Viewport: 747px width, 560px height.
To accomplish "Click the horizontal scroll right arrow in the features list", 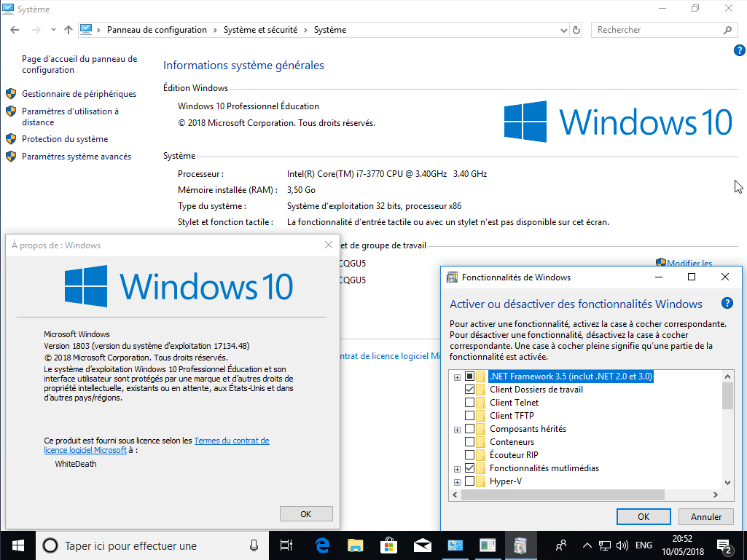I will 716,494.
